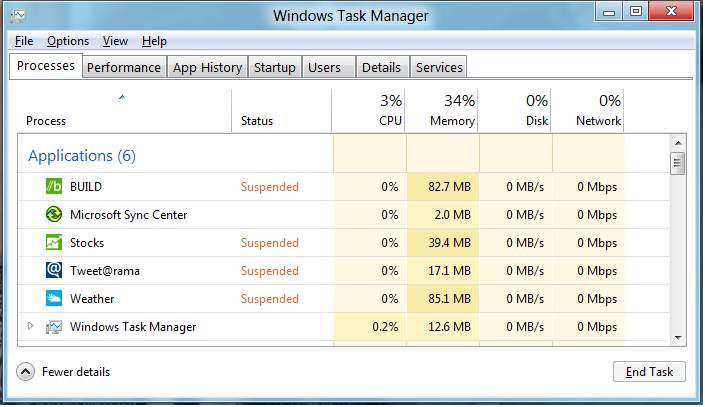This screenshot has height=407, width=705.
Task: Collapse view with Fewer details arrow icon
Action: 25,372
